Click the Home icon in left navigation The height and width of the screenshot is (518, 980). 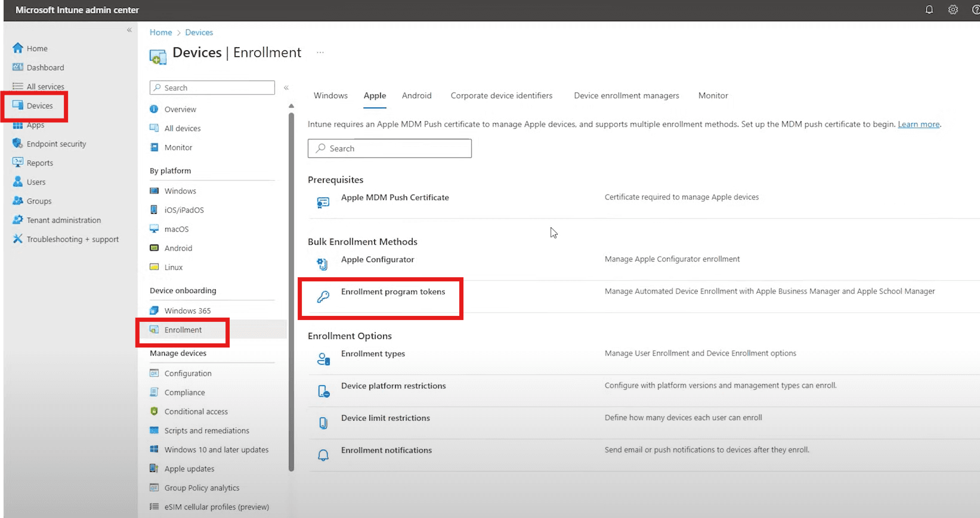[18, 48]
